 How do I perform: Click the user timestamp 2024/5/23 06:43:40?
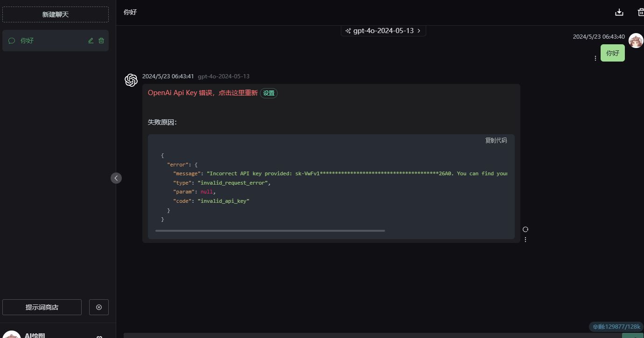(x=599, y=36)
